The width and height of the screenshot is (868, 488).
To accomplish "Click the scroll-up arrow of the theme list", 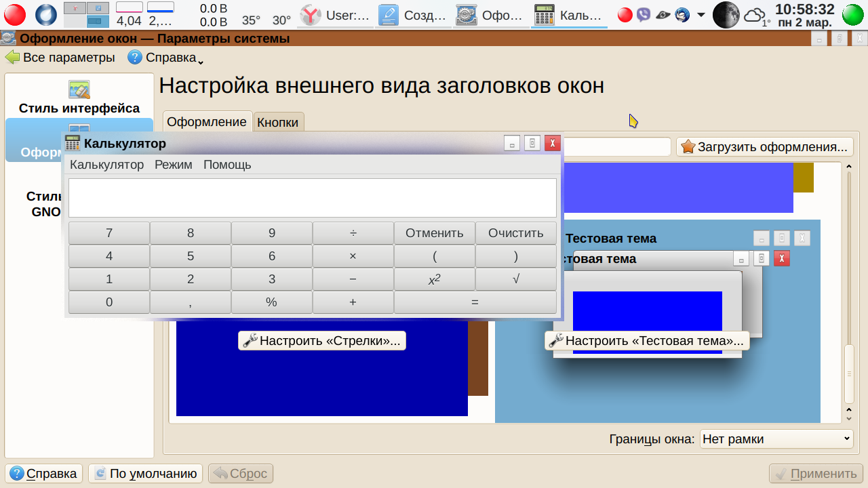I will point(848,167).
